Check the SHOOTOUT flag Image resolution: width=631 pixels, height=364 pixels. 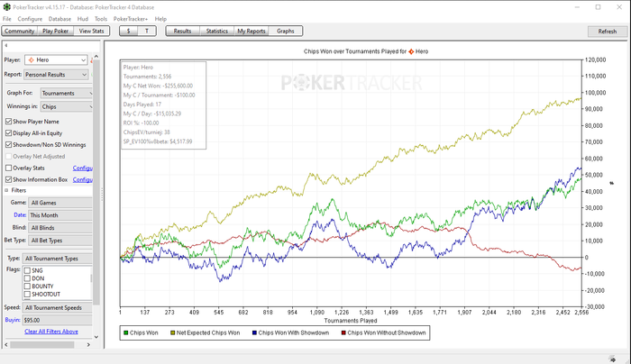(x=27, y=295)
